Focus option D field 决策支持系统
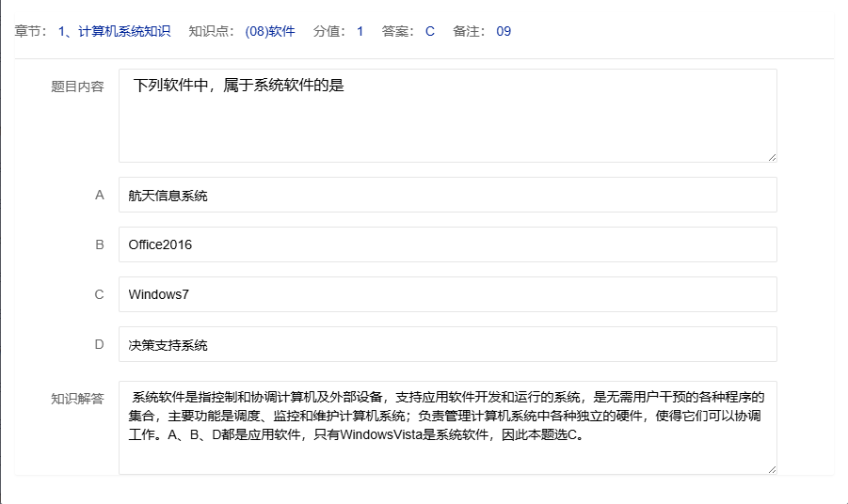Viewport: 848px width, 504px height. click(x=447, y=344)
